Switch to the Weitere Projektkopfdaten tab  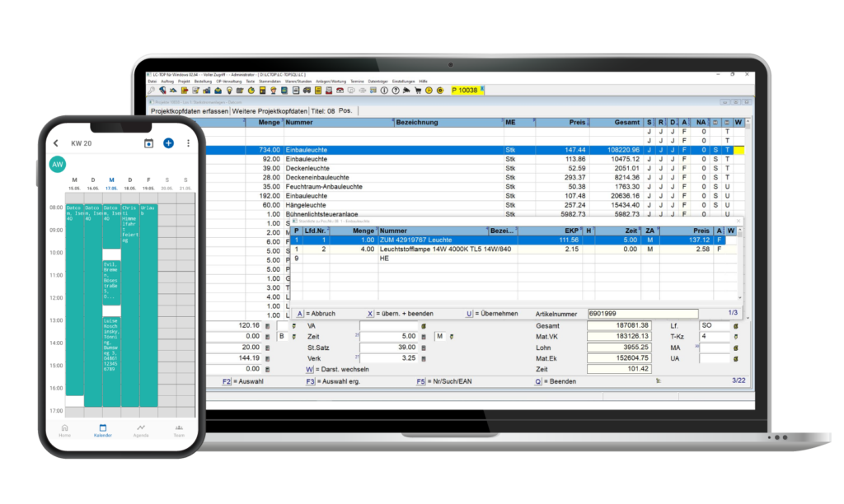coord(270,111)
